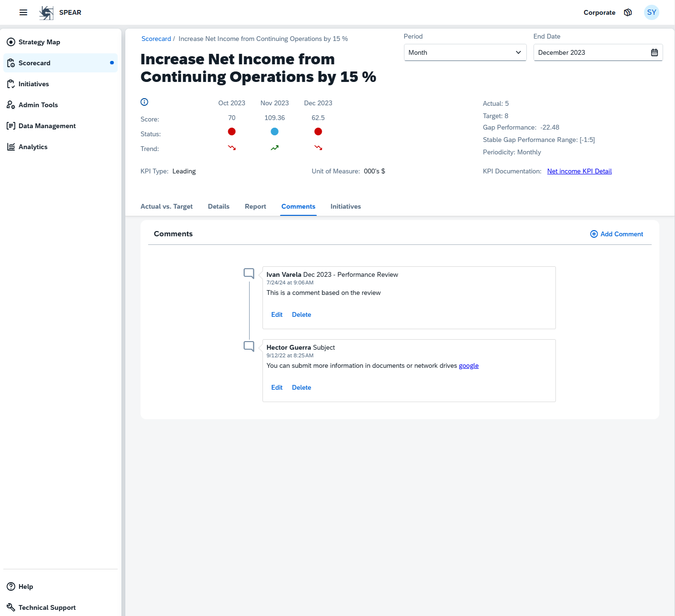This screenshot has height=616, width=675.
Task: Click the December 2023 end date field
Action: point(591,52)
